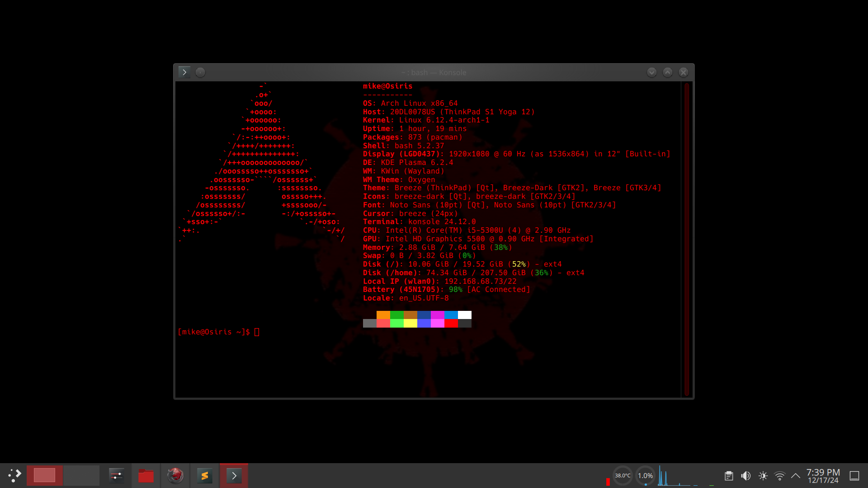Click the 7:39 PM clock
Screen dimensions: 868x488
coord(823,475)
